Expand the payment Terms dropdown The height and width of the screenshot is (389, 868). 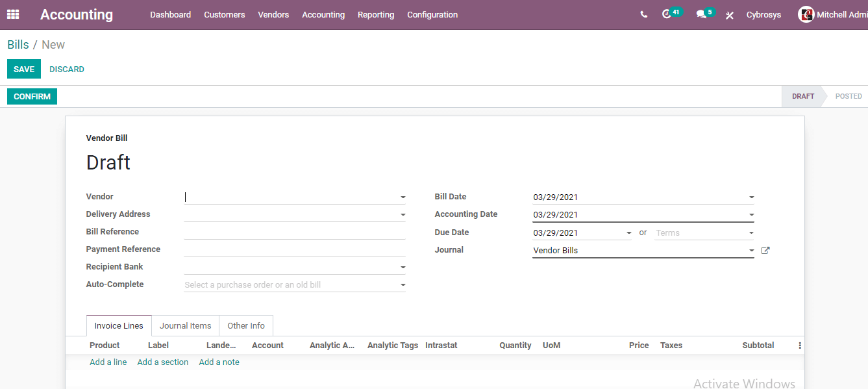751,232
